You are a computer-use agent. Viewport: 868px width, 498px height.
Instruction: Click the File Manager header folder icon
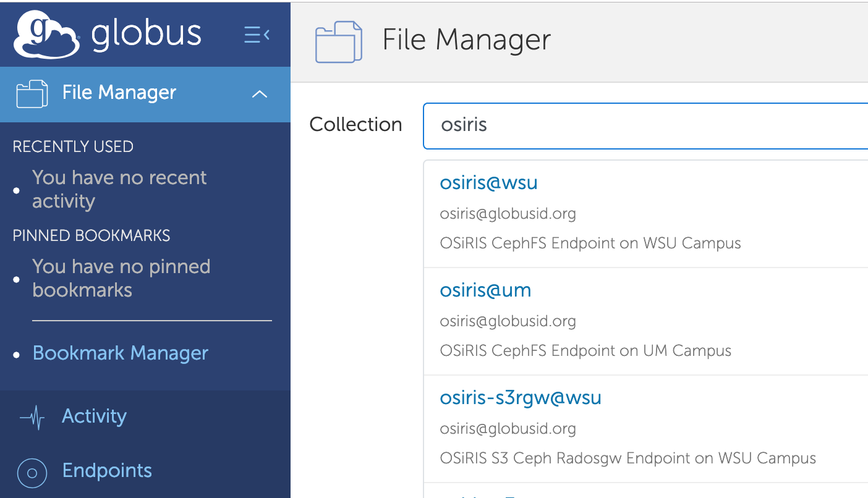[339, 42]
